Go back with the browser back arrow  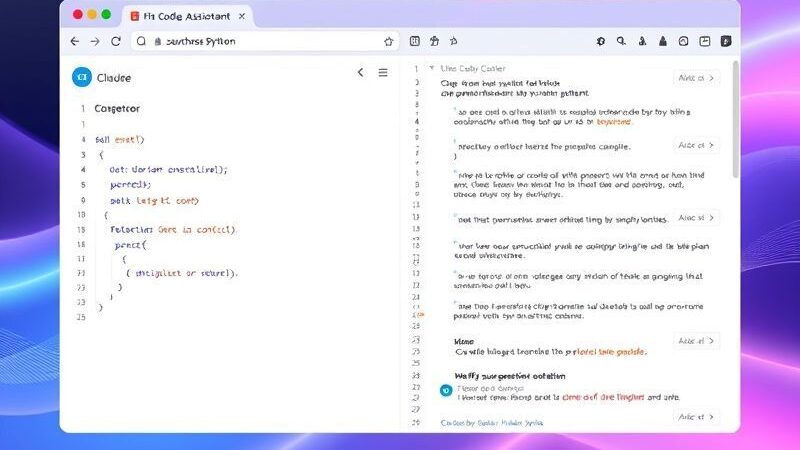point(75,41)
